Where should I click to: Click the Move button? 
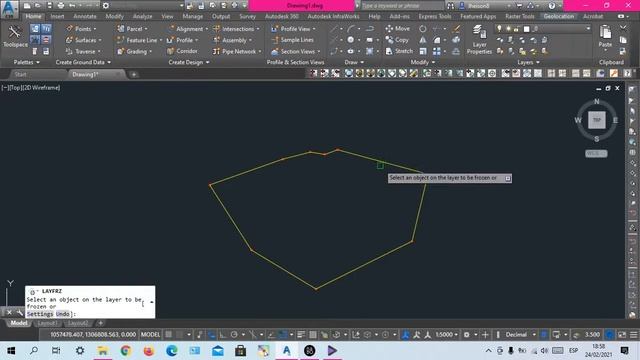pos(398,29)
